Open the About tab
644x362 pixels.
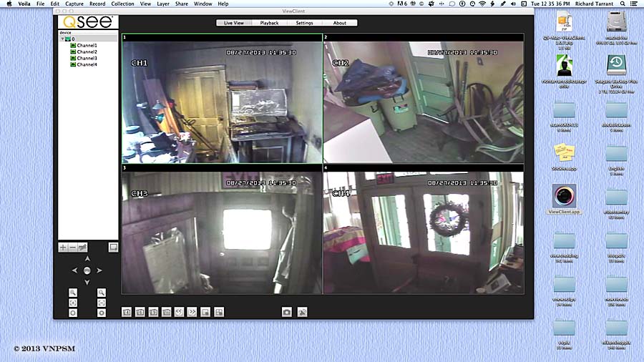point(340,23)
